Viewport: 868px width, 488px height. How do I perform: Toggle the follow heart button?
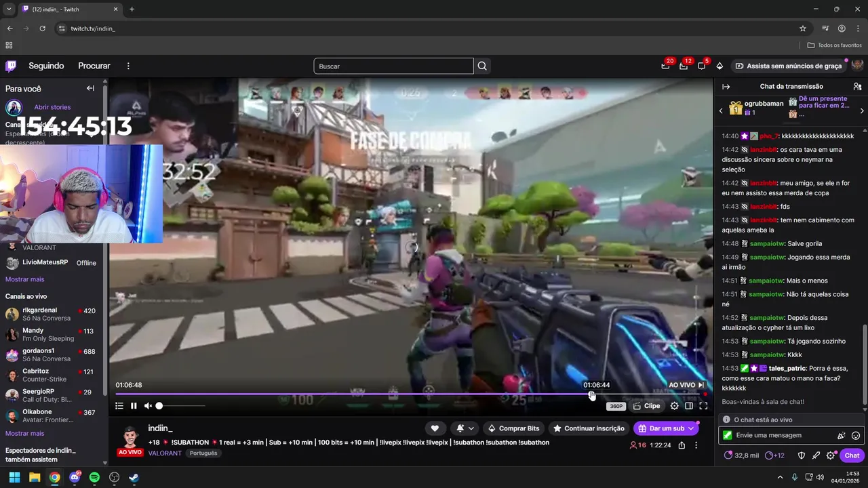coord(435,428)
